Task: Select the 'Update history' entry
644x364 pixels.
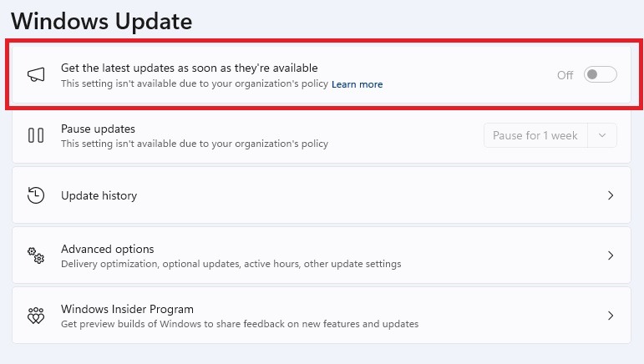Action: 322,195
